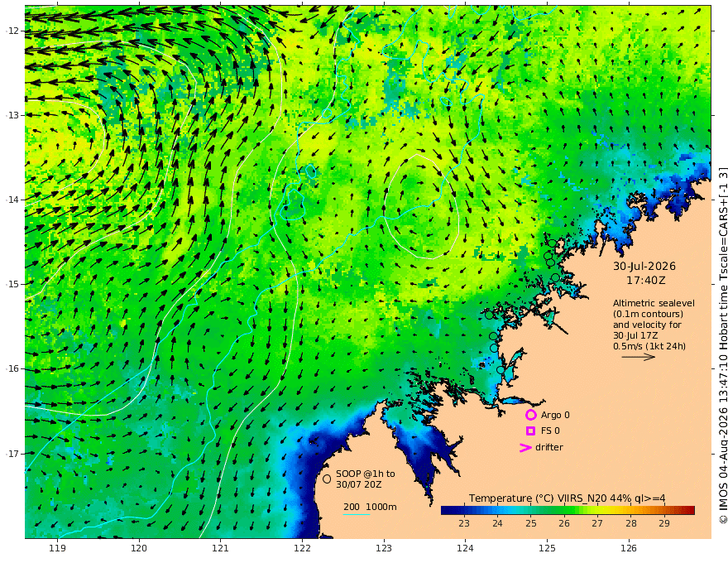Click the magenta drifter arrowhead legend icon
The height and width of the screenshot is (563, 728).
tap(525, 448)
